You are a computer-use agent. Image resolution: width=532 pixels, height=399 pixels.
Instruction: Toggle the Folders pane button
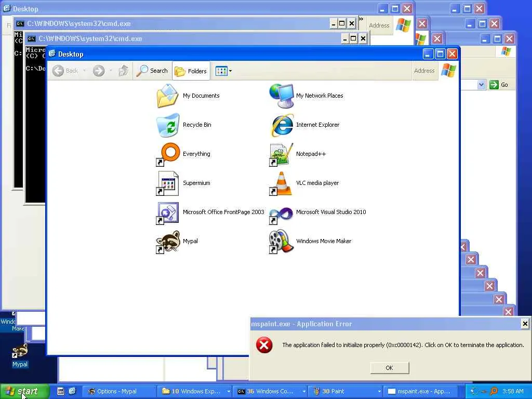(191, 71)
